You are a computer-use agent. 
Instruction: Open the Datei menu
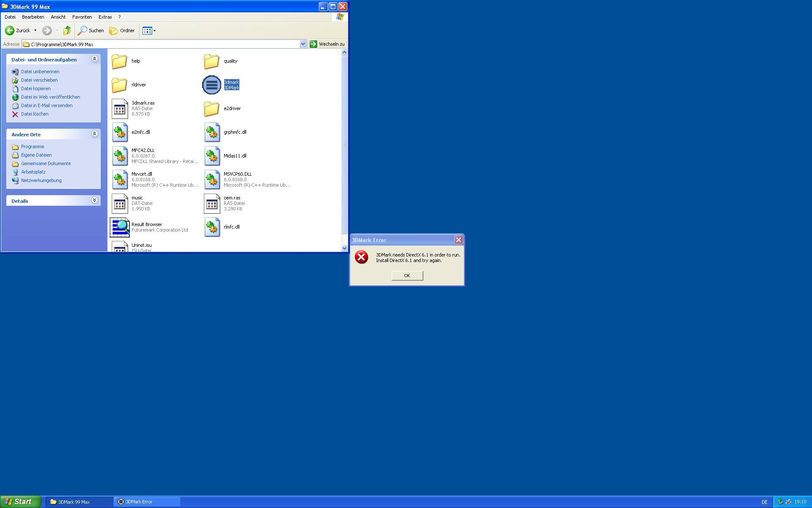coord(10,17)
